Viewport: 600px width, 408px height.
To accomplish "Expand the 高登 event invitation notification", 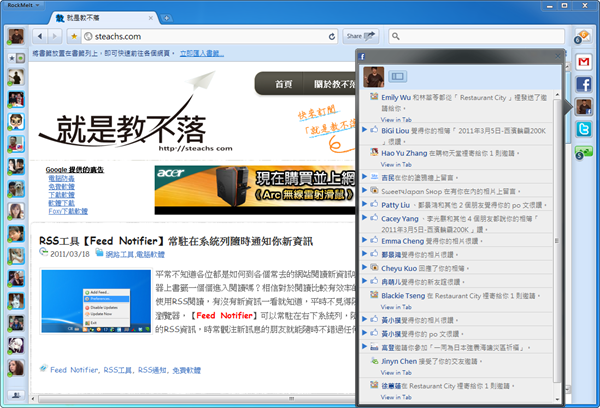I will (365, 346).
